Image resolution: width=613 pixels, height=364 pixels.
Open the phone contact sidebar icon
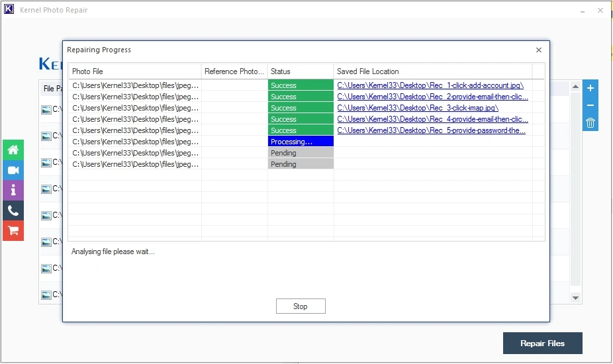13,210
